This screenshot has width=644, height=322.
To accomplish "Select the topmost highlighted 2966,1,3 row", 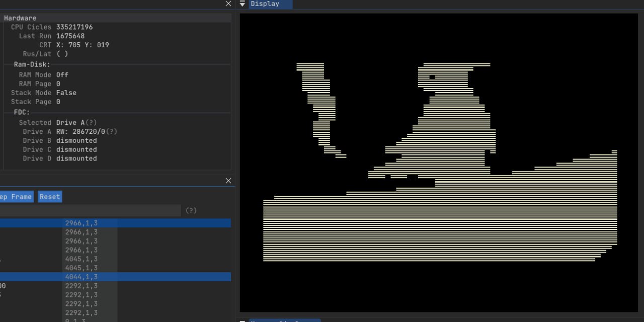I will point(116,223).
